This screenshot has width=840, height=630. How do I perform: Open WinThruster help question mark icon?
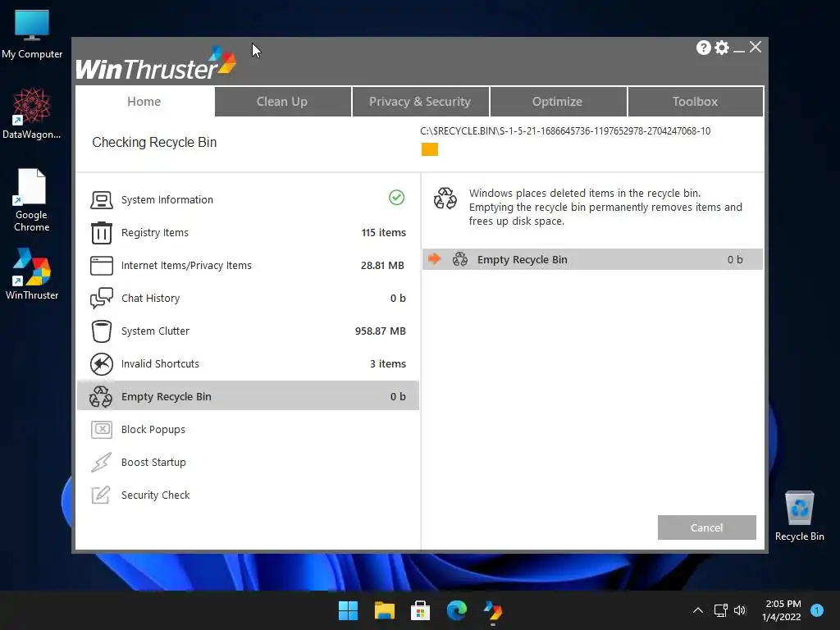(703, 48)
